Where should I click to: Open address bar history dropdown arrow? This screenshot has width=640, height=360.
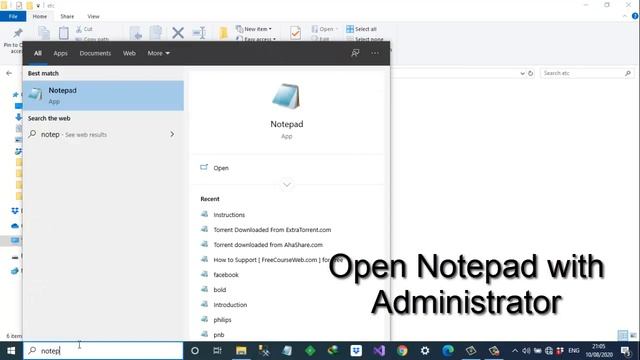[x=522, y=73]
